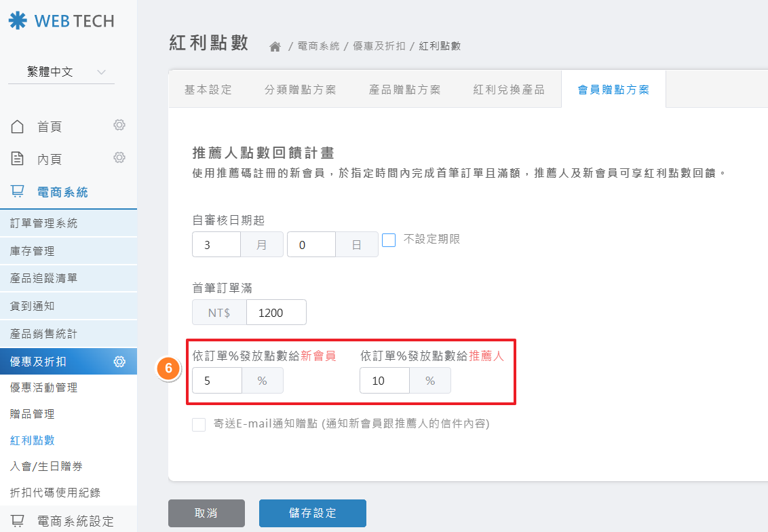This screenshot has height=532, width=768.
Task: Click the 儲存設定 button
Action: coord(312,513)
